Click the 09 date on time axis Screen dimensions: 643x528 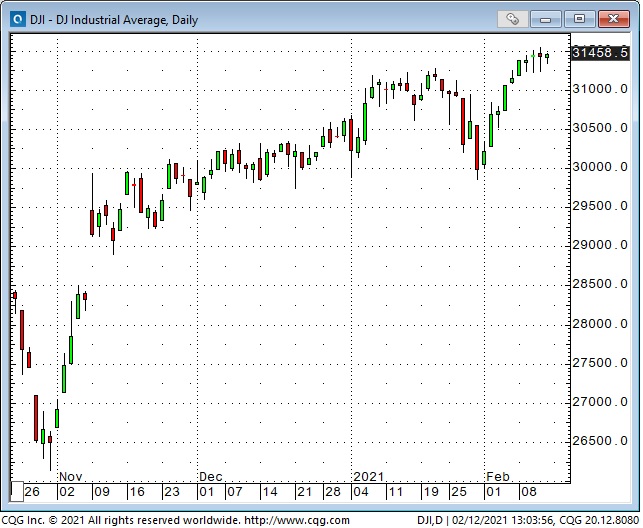pos(102,492)
